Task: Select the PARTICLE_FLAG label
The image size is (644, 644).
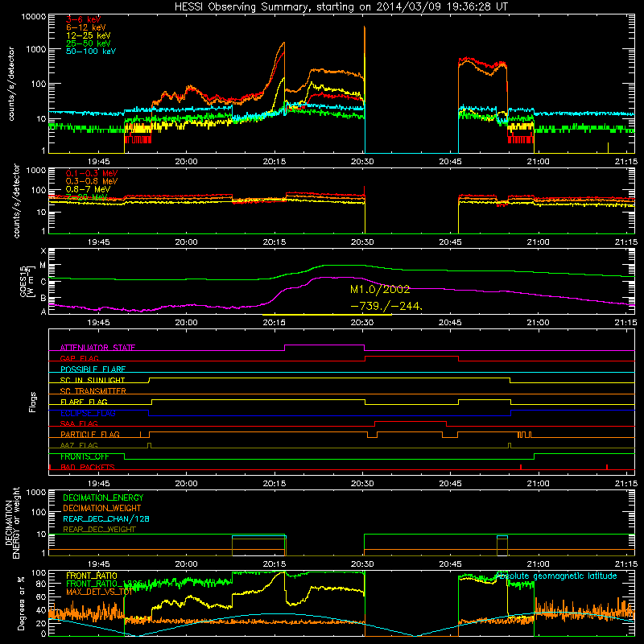Action: pos(90,434)
